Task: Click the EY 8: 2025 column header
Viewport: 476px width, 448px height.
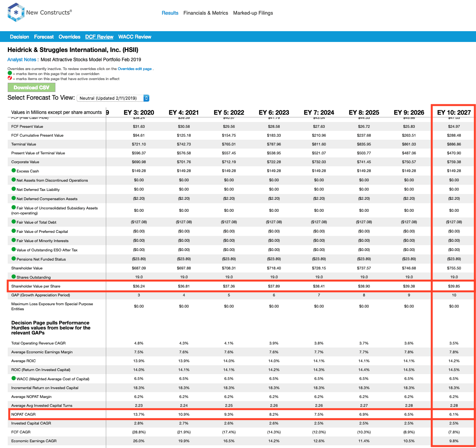Action: click(364, 112)
